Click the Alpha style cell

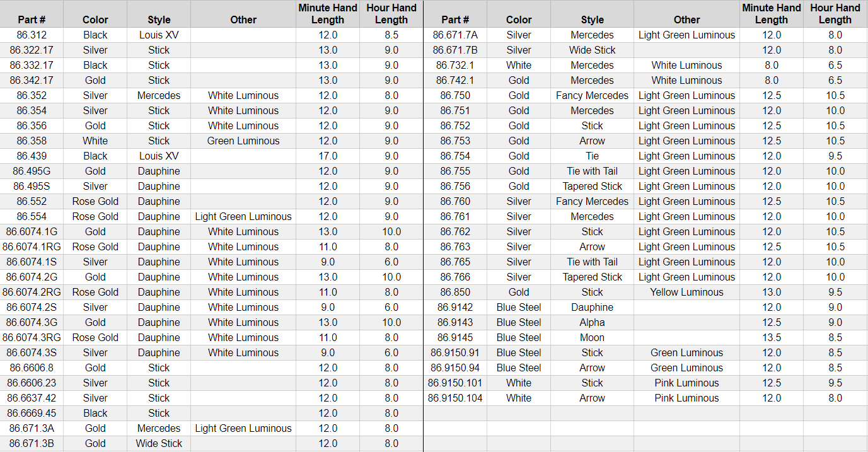[x=592, y=323]
